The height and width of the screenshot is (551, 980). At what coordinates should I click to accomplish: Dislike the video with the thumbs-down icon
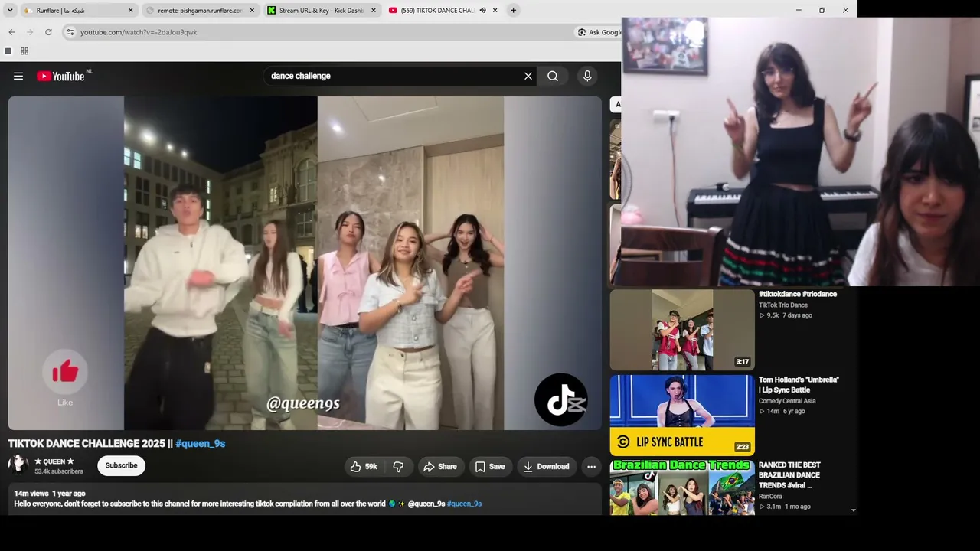pyautogui.click(x=398, y=466)
